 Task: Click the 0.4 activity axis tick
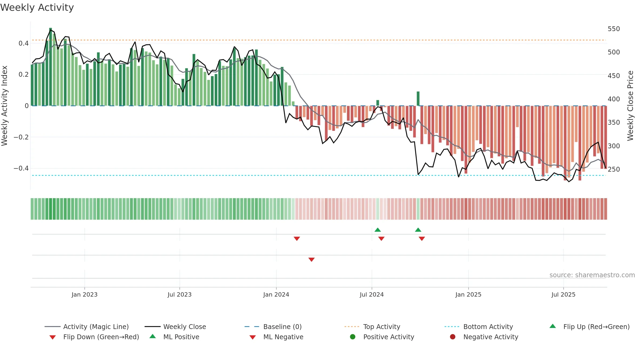24,43
